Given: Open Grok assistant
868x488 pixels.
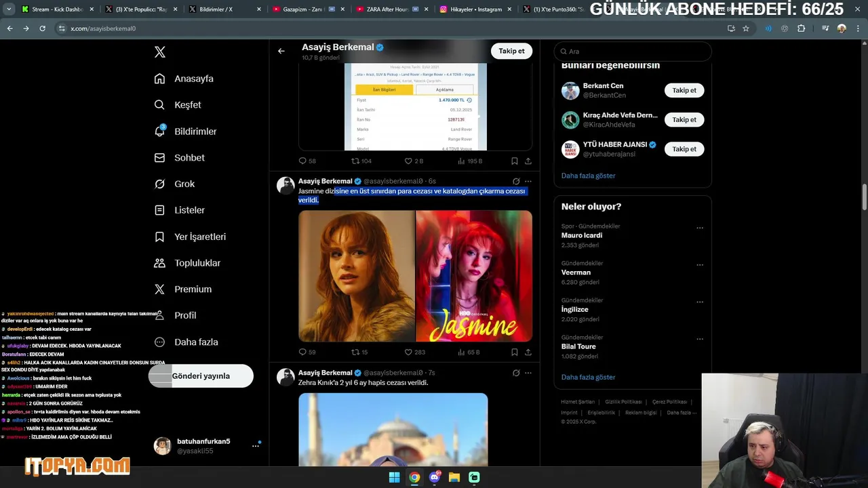Looking at the screenshot, I should pos(174,184).
